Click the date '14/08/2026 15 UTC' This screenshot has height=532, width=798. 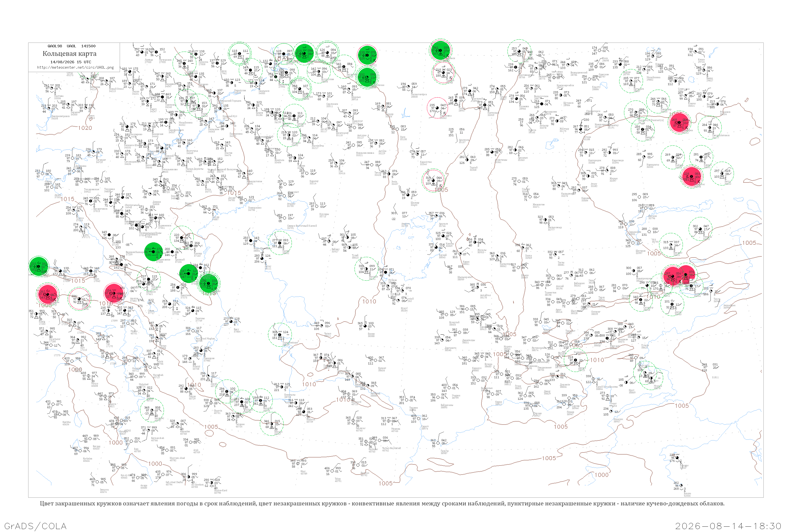[70, 62]
